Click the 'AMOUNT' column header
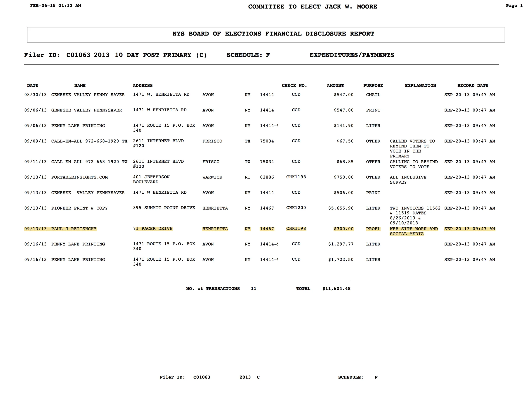The height and width of the screenshot is (411, 532). [335, 86]
